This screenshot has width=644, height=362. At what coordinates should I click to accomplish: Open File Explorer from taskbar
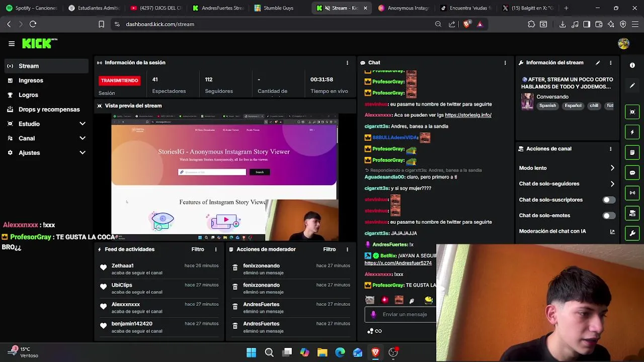point(322,352)
